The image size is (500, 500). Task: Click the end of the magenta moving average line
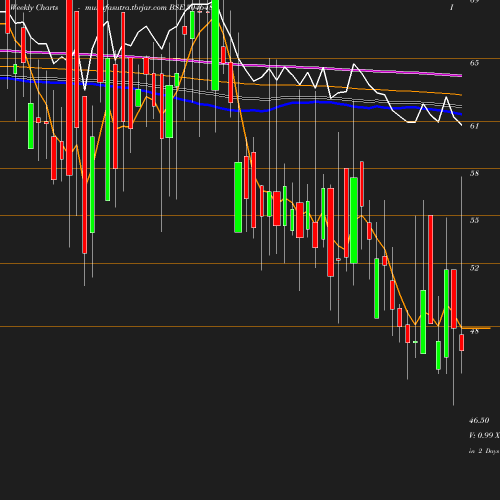point(461,76)
